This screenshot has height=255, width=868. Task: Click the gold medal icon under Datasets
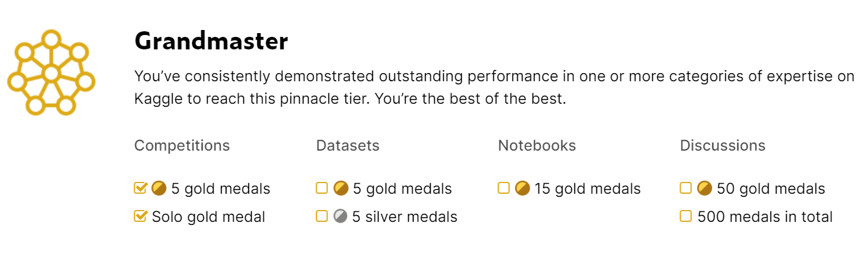340,188
